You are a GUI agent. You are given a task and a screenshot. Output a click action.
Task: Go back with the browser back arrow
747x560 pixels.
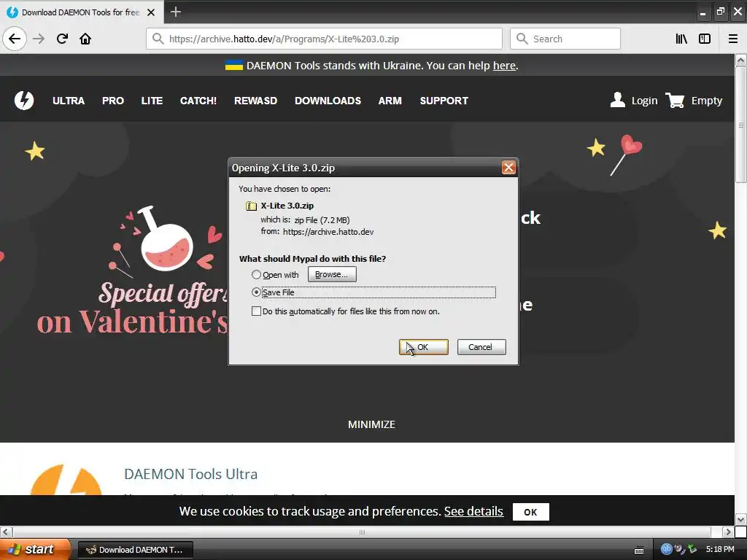(15, 39)
